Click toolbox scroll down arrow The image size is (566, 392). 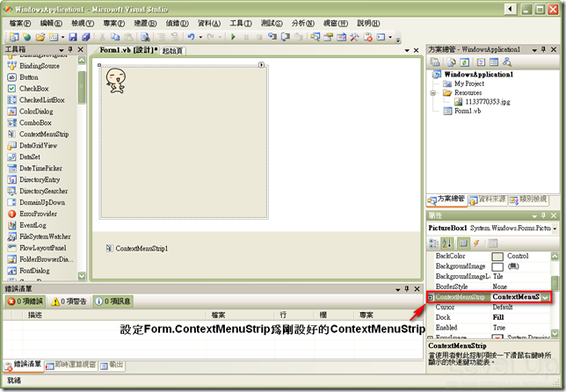click(82, 276)
